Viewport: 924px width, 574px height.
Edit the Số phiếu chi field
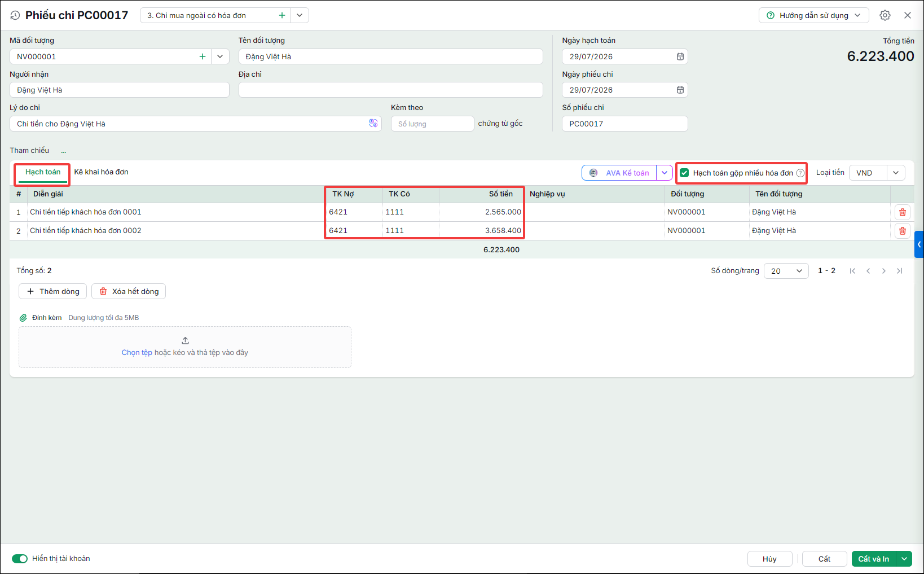tap(624, 124)
